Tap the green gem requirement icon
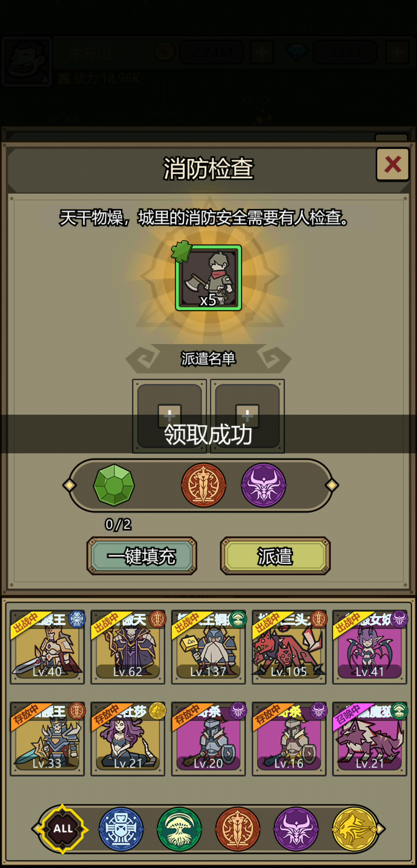 (114, 485)
